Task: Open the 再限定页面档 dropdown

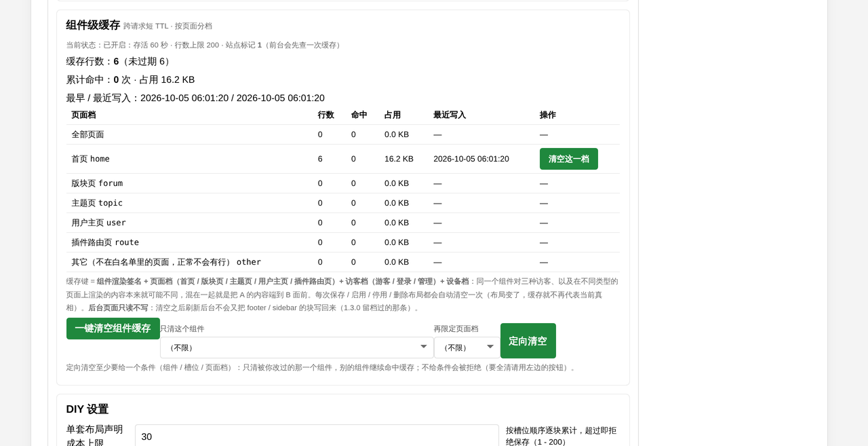Action: (467, 348)
